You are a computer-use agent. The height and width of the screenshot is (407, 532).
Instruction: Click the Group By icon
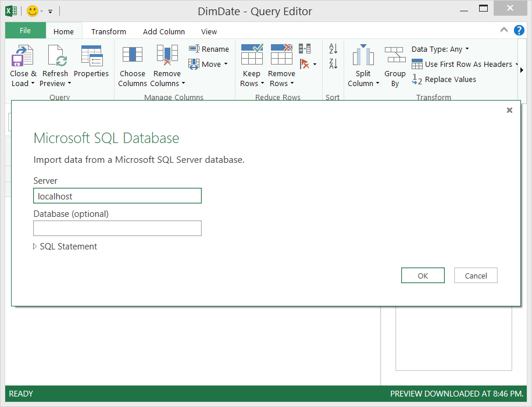click(395, 56)
